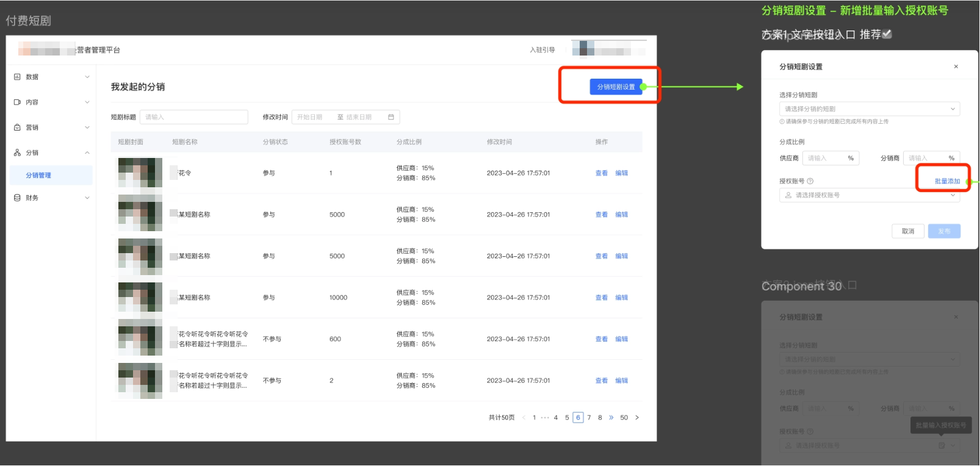Click 查看 for row with 授权账号数 600
Screen dimensions: 980x466
[601, 339]
